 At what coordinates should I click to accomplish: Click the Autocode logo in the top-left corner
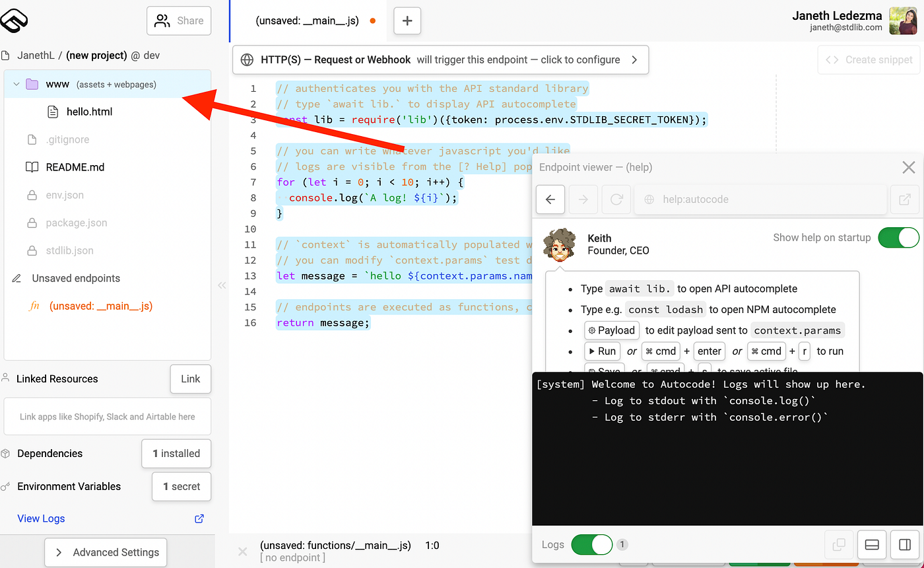click(x=15, y=20)
